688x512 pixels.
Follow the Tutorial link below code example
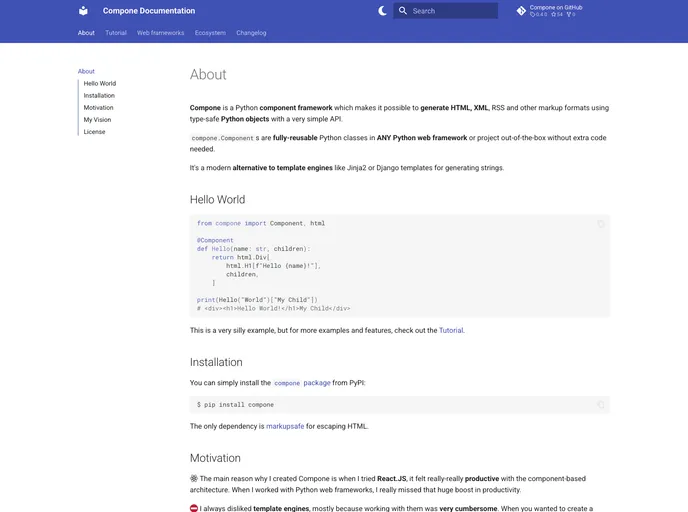point(451,330)
